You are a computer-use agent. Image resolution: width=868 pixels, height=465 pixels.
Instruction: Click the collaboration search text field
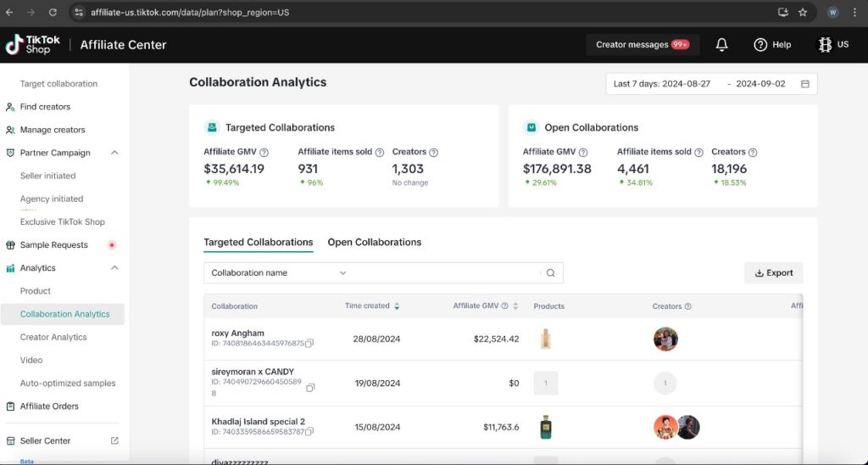pyautogui.click(x=446, y=272)
